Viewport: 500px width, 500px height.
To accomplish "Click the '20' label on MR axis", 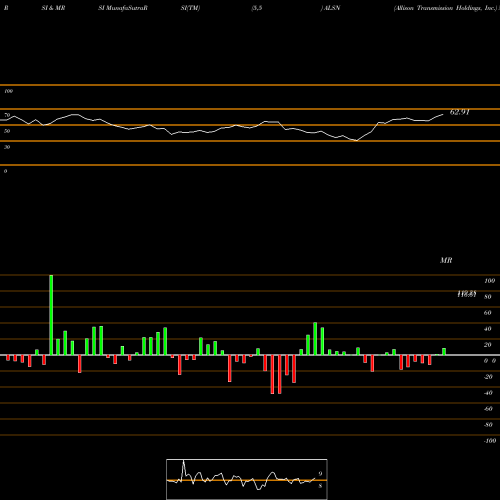I will [x=488, y=345].
